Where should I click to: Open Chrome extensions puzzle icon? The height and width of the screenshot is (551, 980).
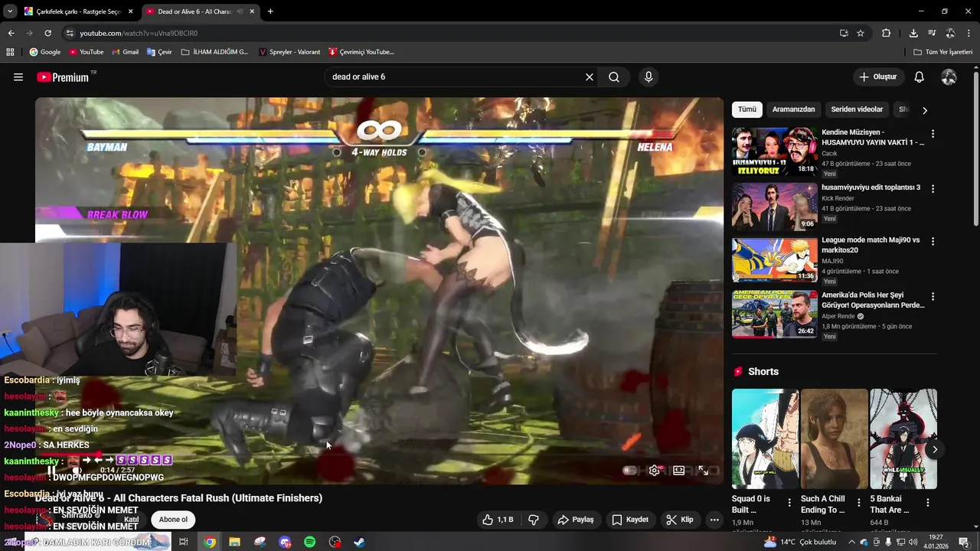[887, 33]
